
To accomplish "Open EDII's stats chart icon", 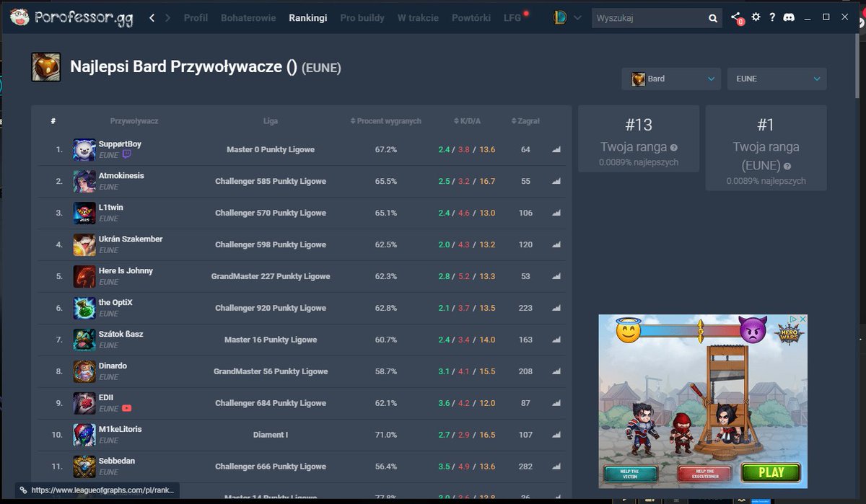I will (556, 404).
